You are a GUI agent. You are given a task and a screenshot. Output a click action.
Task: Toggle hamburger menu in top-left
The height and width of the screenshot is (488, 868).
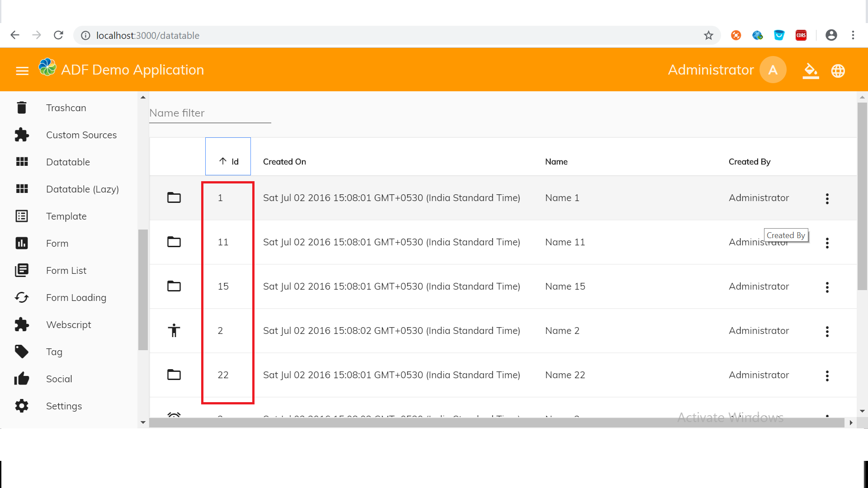[22, 70]
